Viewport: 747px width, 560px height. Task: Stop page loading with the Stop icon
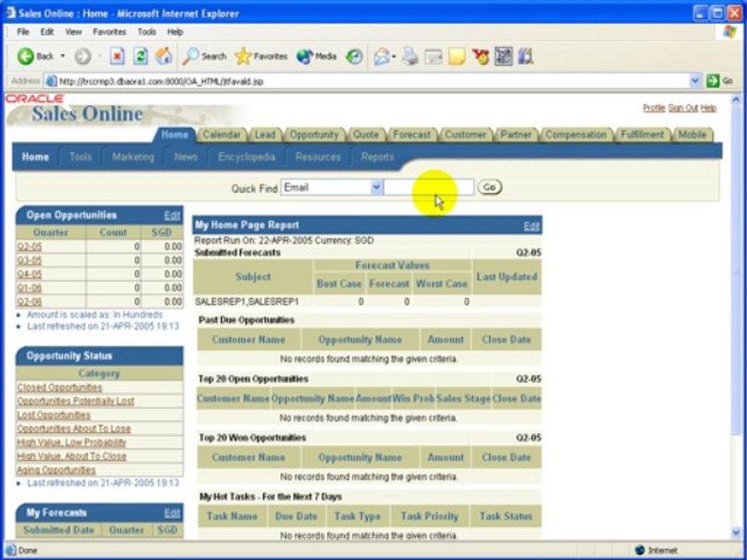pos(117,56)
